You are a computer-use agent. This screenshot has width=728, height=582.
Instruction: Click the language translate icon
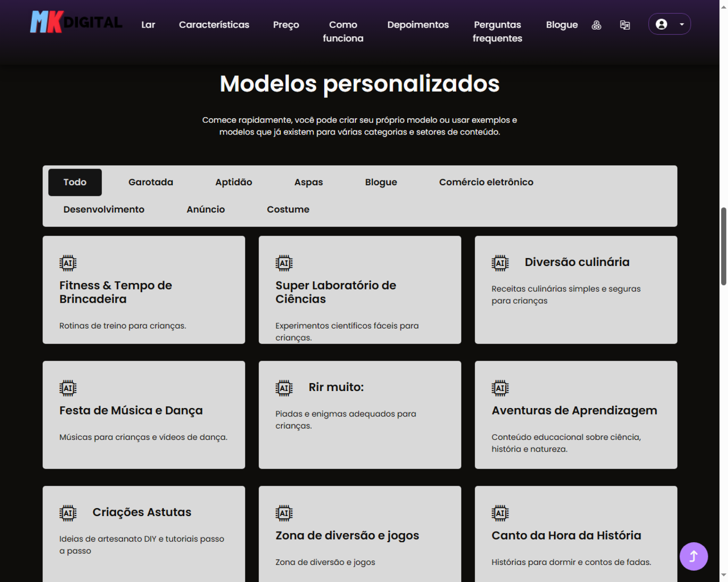[625, 25]
